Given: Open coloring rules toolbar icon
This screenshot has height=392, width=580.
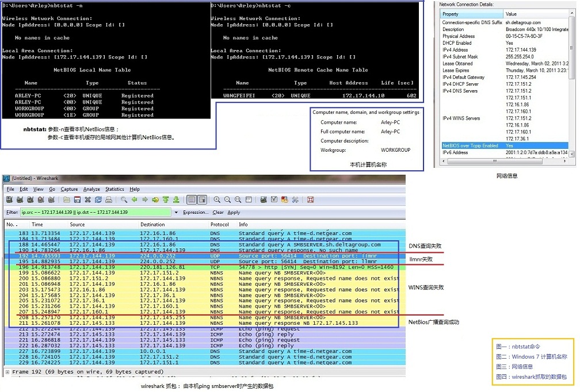Looking at the screenshot, I should 284,200.
